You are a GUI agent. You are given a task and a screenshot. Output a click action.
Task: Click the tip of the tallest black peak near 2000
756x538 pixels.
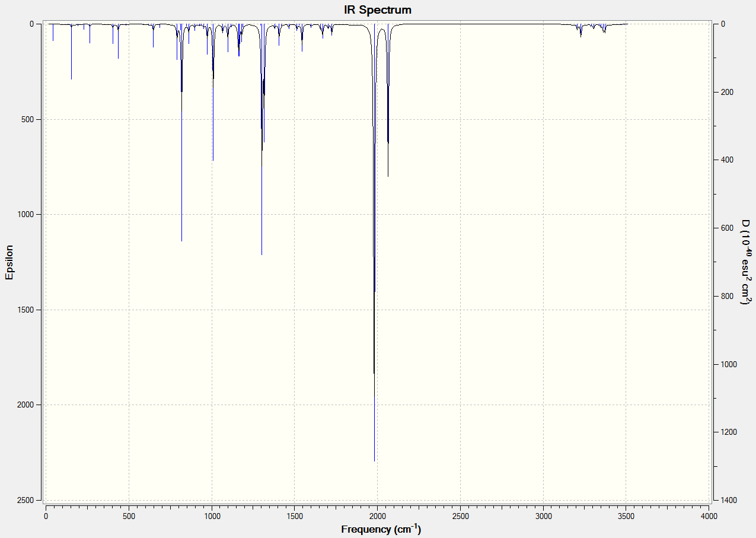click(x=374, y=461)
